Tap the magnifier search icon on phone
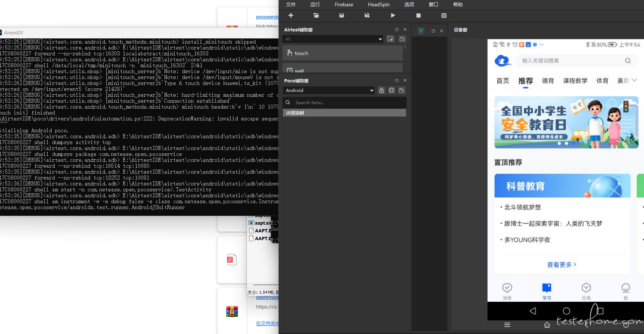 [628, 61]
